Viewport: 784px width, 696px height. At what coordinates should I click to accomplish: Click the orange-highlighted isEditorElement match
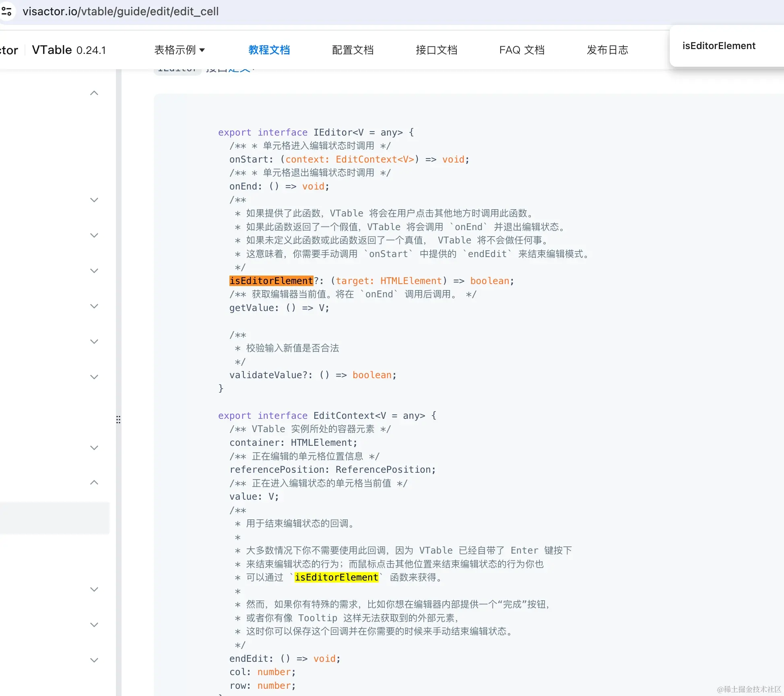(x=271, y=281)
